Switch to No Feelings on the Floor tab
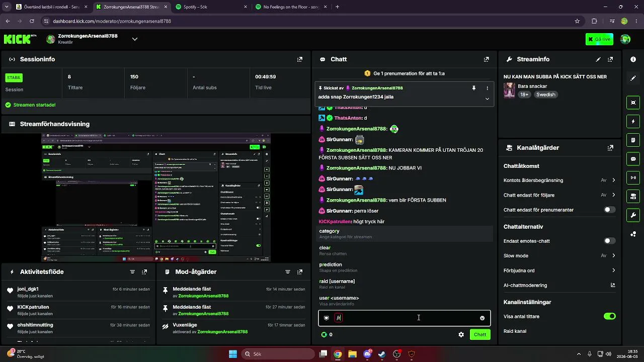Screen dimensions: 644x362 (290, 7)
